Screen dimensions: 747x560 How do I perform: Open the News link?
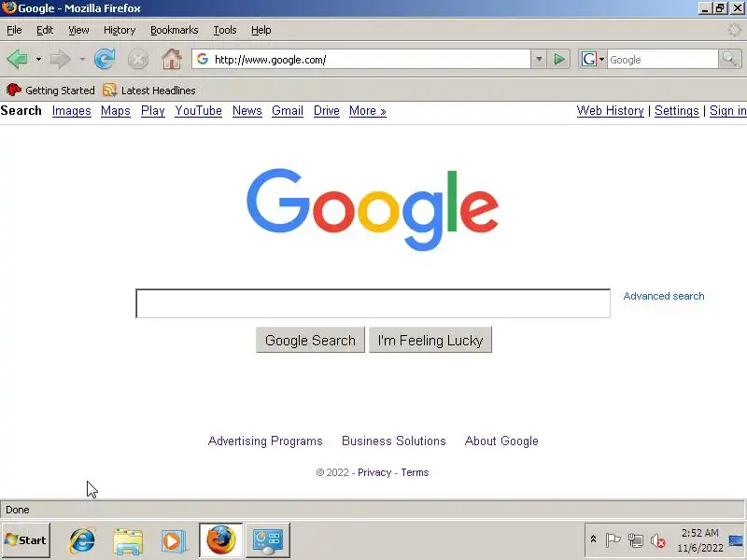pos(247,111)
